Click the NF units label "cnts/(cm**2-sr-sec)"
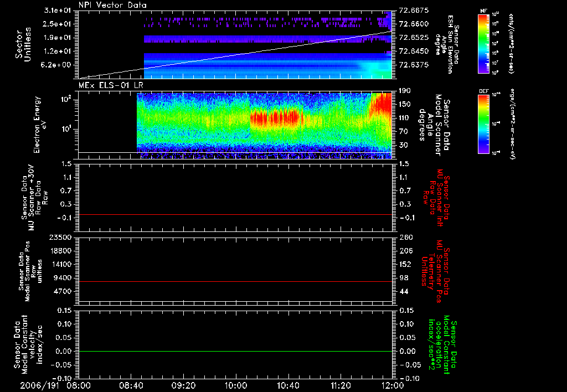This screenshot has width=567, height=392. pos(511,43)
